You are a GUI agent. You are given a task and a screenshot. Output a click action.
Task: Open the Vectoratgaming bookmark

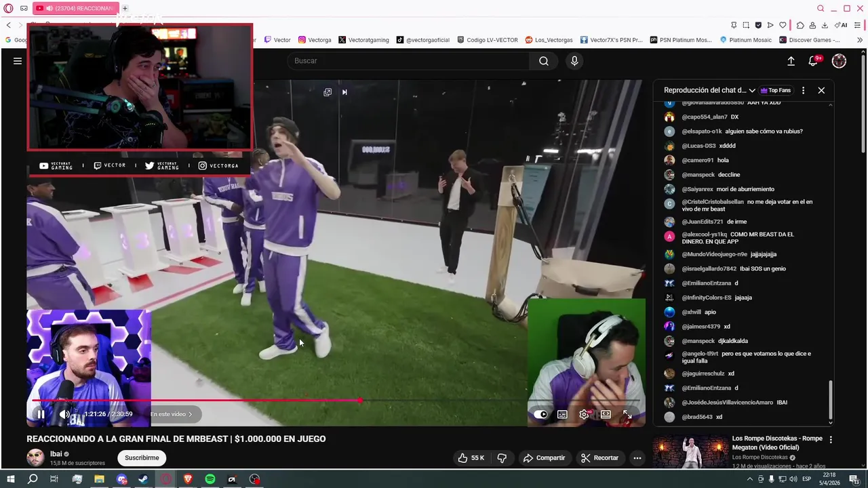[363, 40]
